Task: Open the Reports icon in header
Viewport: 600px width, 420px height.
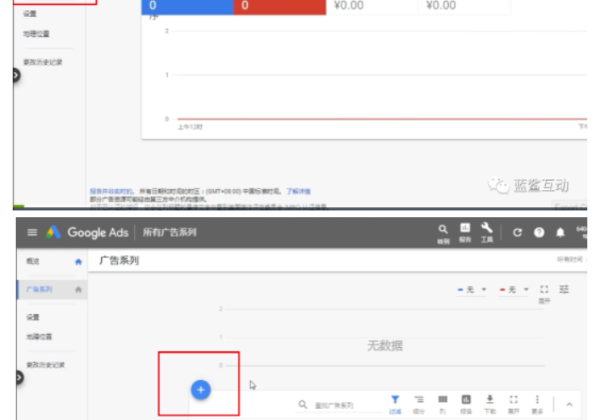Action: coord(465,230)
